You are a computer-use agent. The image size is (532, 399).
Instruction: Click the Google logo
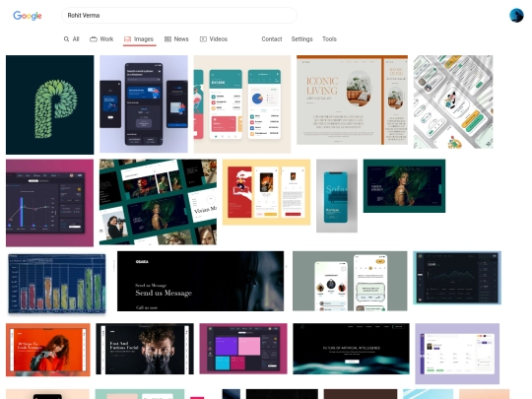tap(28, 16)
